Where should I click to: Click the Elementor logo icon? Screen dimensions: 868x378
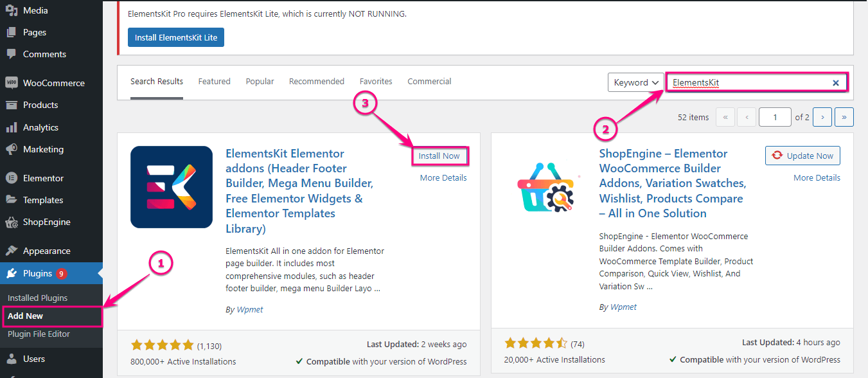[12, 178]
